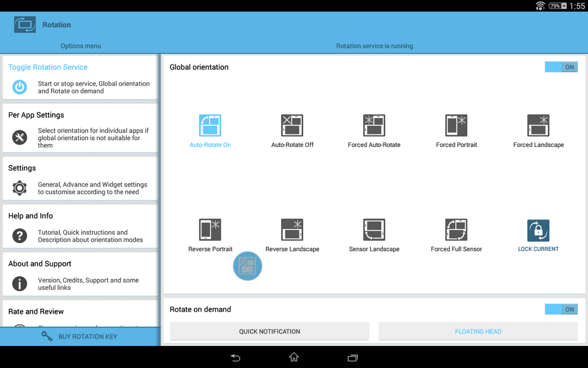The height and width of the screenshot is (368, 588).
Task: Tap the Buy Rotation Key button
Action: (80, 337)
